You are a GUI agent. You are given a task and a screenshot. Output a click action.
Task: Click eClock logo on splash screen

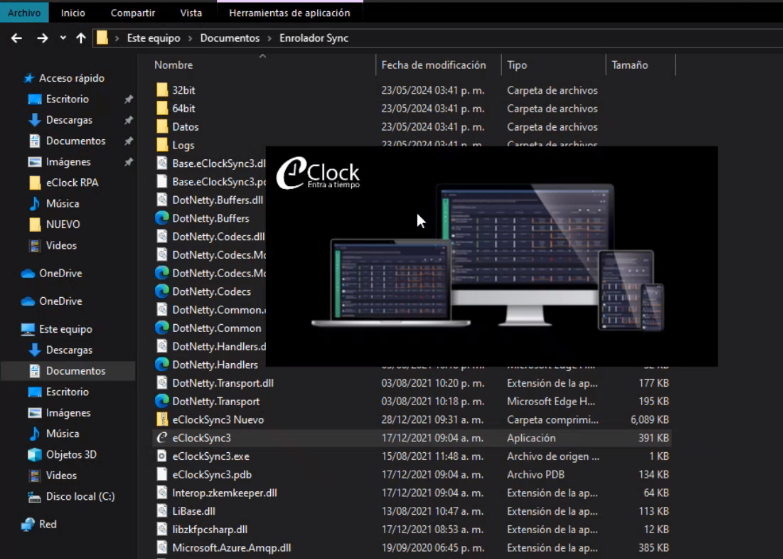pyautogui.click(x=318, y=173)
